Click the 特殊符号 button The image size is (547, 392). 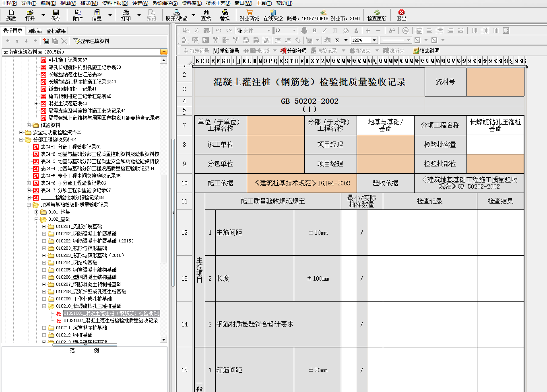[x=196, y=51]
